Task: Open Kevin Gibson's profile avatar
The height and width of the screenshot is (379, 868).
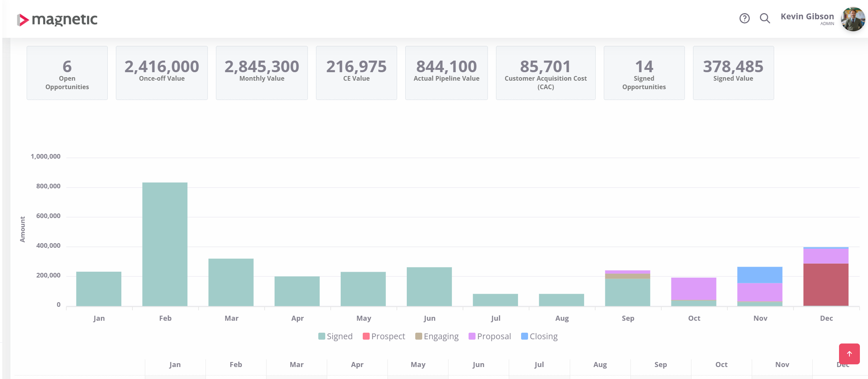Action: coord(853,19)
